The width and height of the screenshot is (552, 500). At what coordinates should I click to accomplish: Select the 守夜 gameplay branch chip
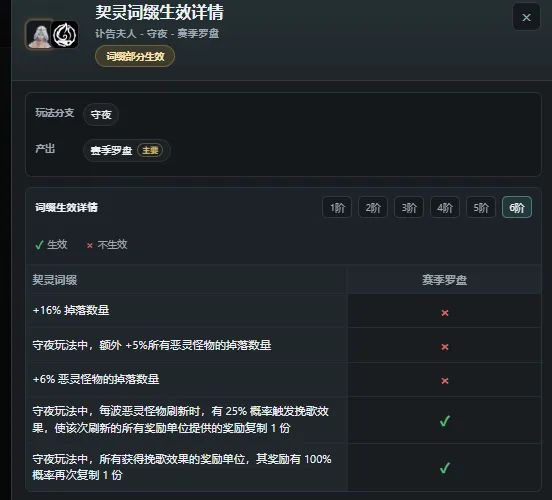click(101, 114)
